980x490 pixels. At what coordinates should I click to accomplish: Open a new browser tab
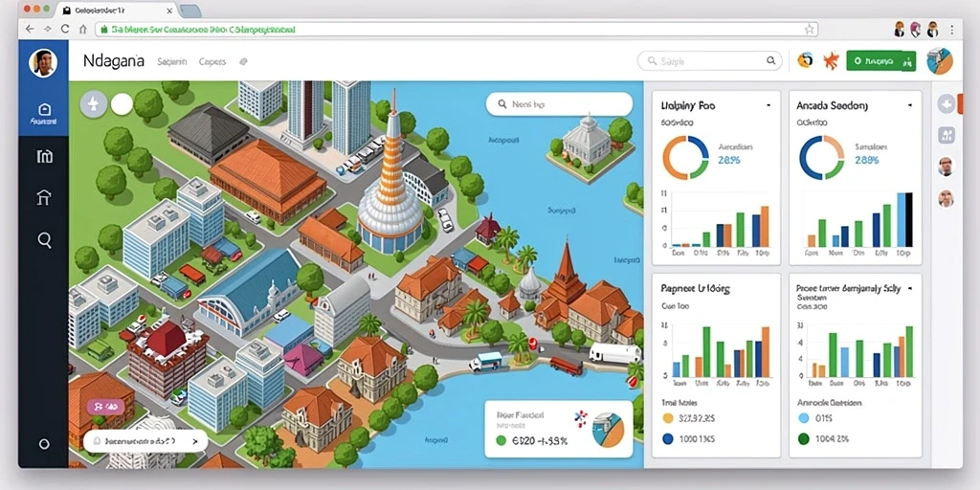point(189,11)
